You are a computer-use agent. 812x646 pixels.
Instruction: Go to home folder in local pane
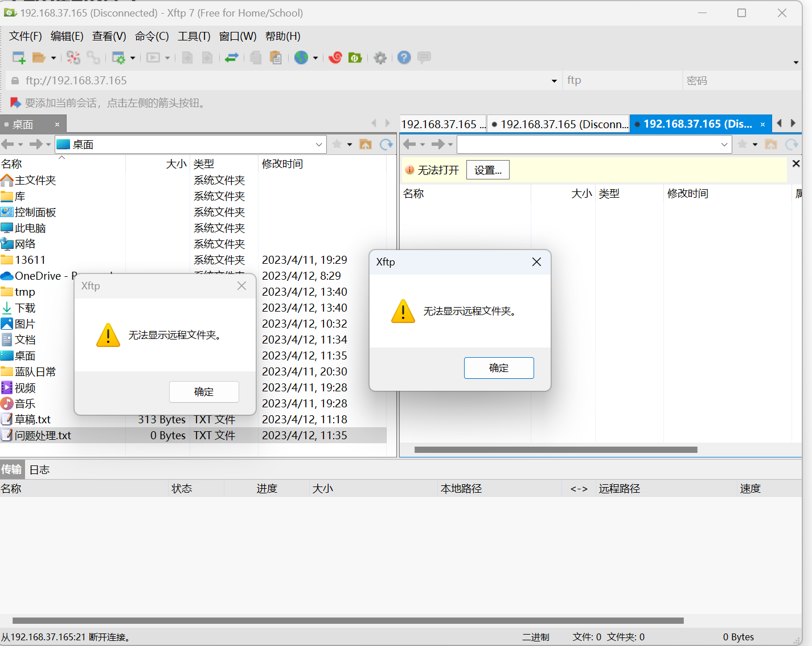366,145
